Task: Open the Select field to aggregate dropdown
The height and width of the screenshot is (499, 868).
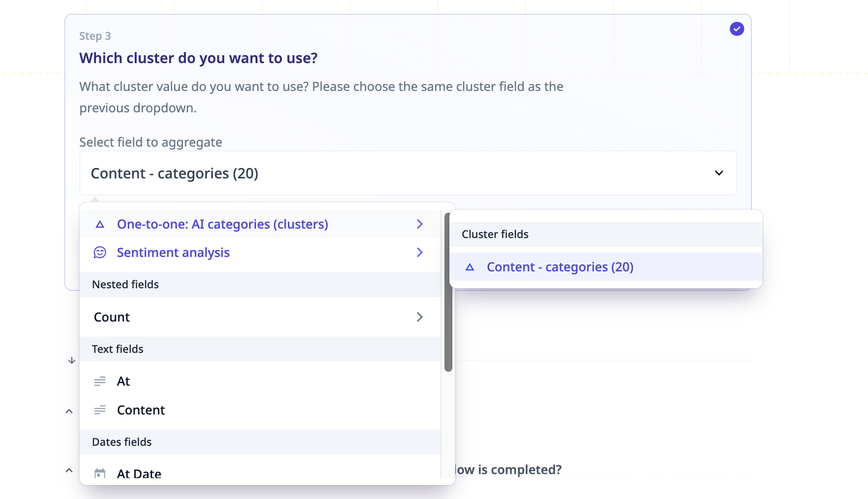Action: pyautogui.click(x=408, y=173)
